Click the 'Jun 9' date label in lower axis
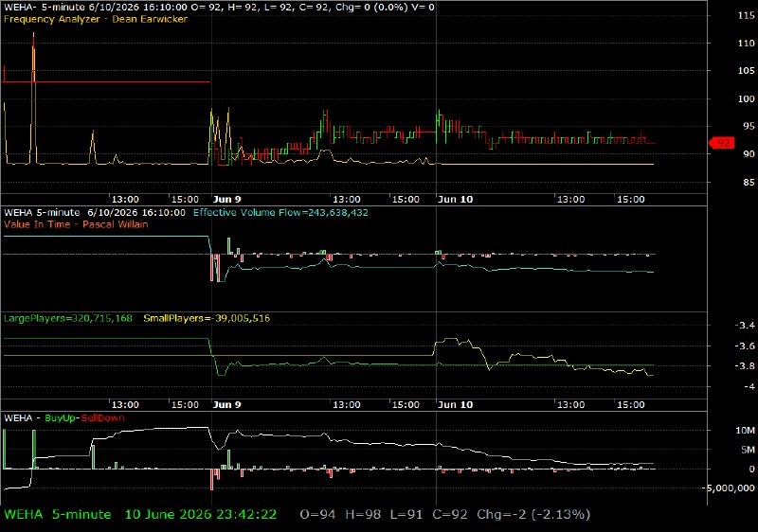Viewport: 758px width, 532px height. [x=226, y=404]
